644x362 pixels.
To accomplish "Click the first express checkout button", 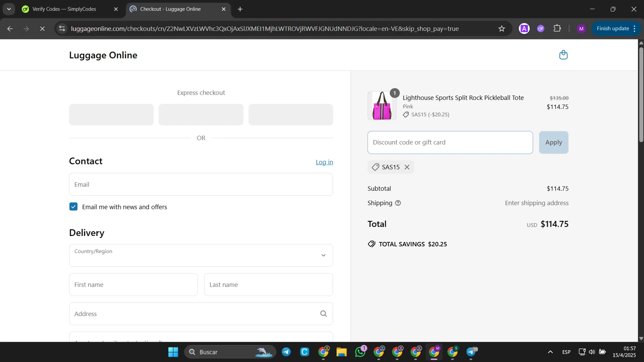I will 111,115.
